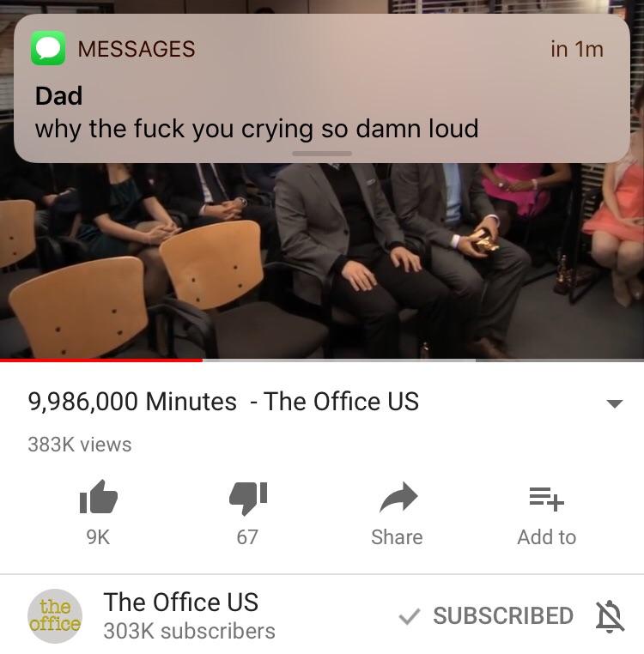Expand video description with arrow
The height and width of the screenshot is (654, 644).
tap(614, 403)
